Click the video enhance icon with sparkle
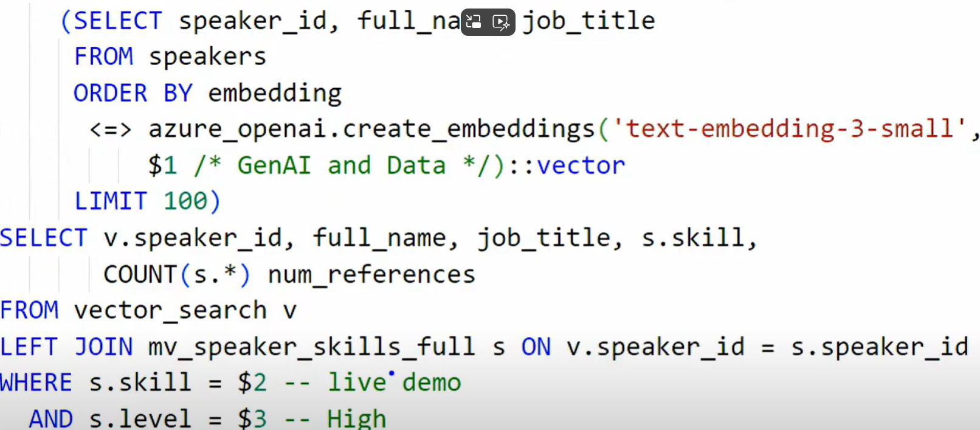 pyautogui.click(x=501, y=23)
